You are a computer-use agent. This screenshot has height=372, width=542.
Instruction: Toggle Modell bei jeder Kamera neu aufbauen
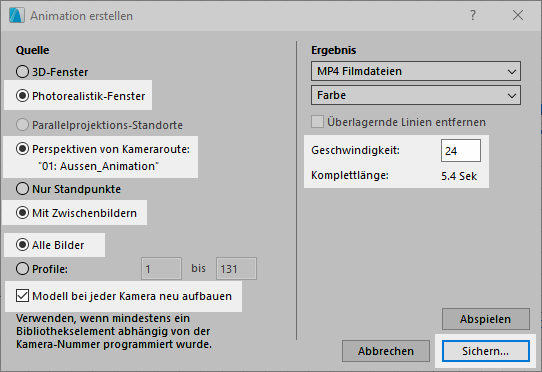pyautogui.click(x=22, y=296)
